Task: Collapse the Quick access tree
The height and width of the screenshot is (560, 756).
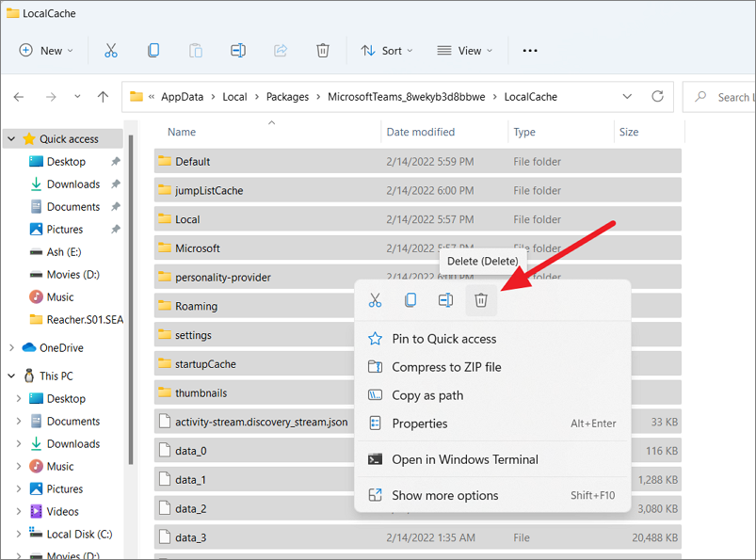Action: [11, 139]
